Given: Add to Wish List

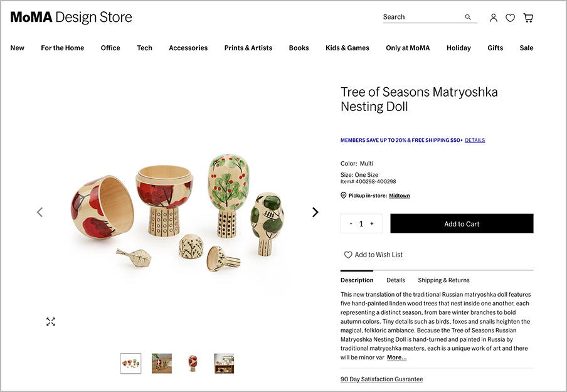Looking at the screenshot, I should [x=373, y=255].
